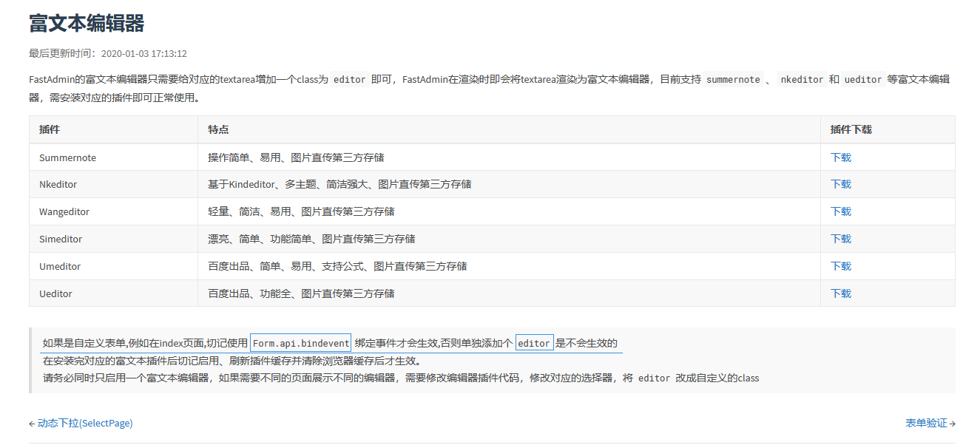Open the Nkeditor plugin download link
980x445 pixels.
pyautogui.click(x=840, y=184)
